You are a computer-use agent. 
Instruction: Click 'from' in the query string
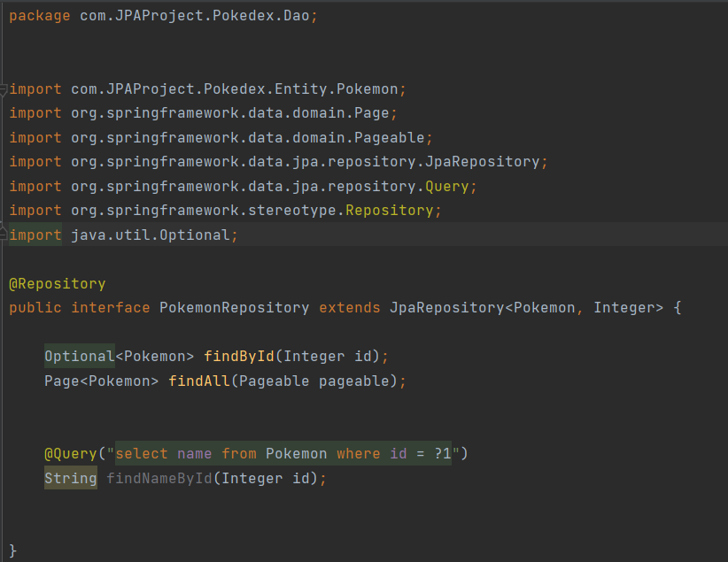coord(239,454)
